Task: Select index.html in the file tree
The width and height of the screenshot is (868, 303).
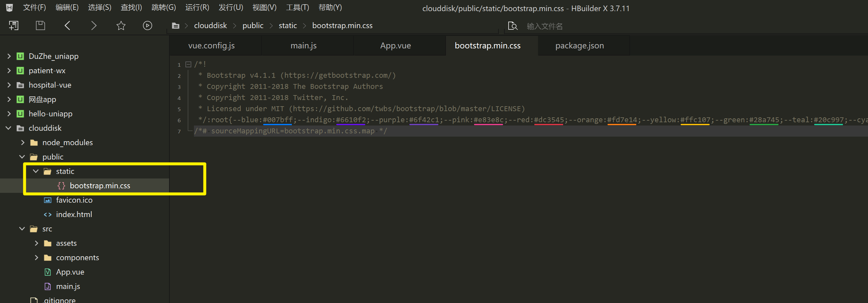Action: coord(74,214)
